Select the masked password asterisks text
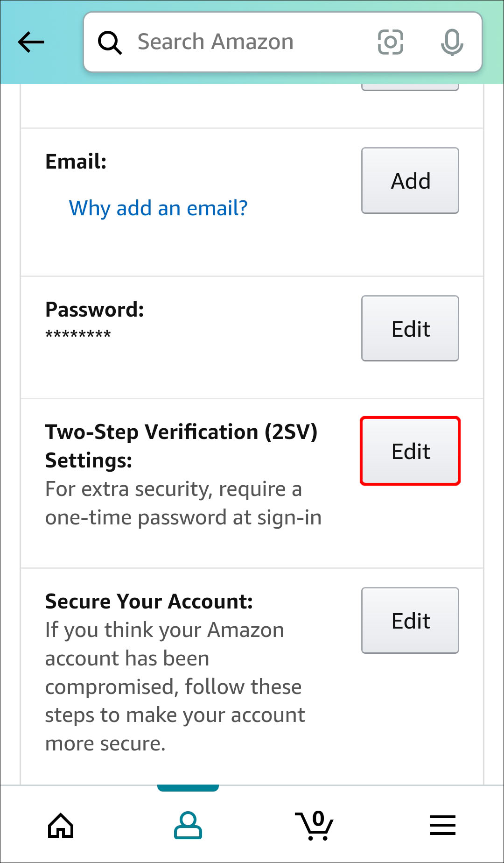Screen dimensions: 504x863 click(78, 335)
